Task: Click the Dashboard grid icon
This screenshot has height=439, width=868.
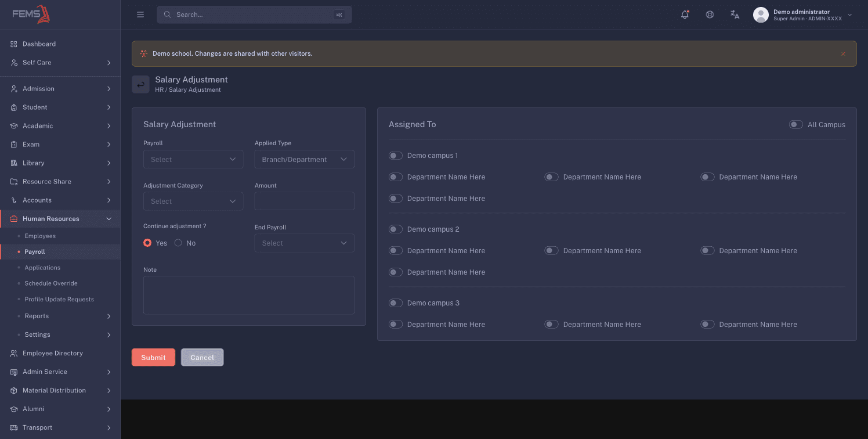Action: [x=14, y=44]
